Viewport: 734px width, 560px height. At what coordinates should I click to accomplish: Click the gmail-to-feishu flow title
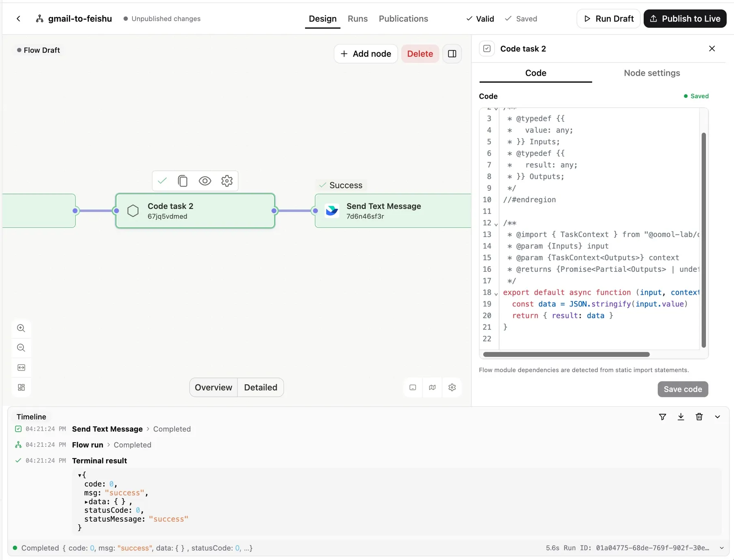click(x=80, y=19)
